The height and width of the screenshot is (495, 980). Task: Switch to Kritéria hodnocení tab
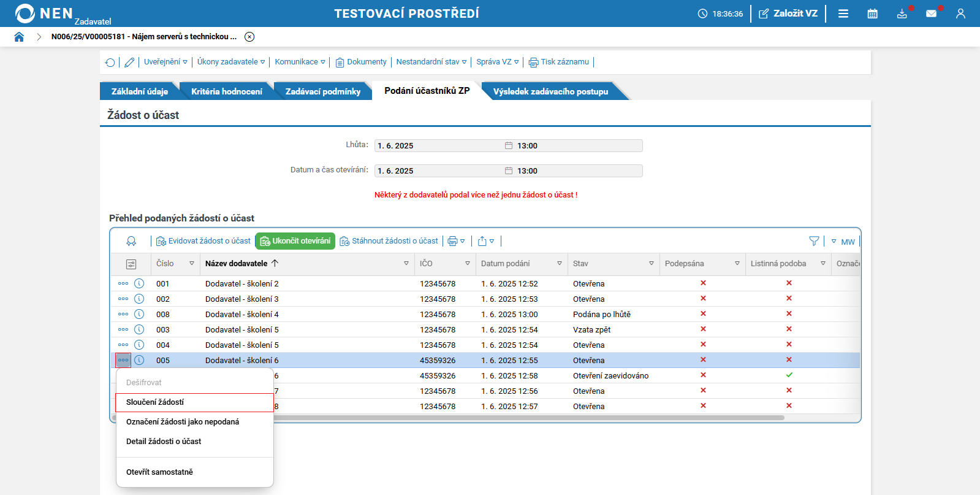tap(226, 91)
